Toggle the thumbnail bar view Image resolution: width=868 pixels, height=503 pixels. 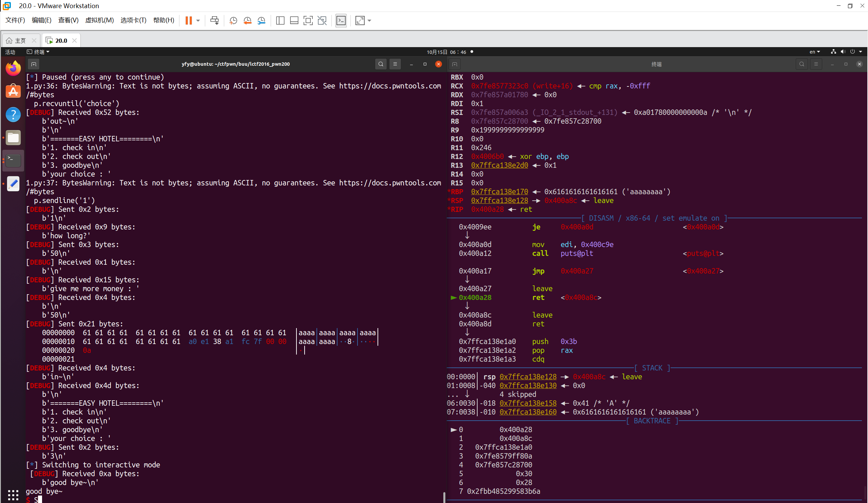(294, 21)
